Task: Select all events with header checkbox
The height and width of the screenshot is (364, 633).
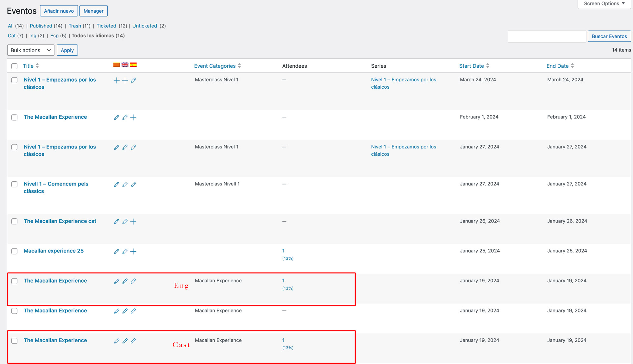Action: 14,66
